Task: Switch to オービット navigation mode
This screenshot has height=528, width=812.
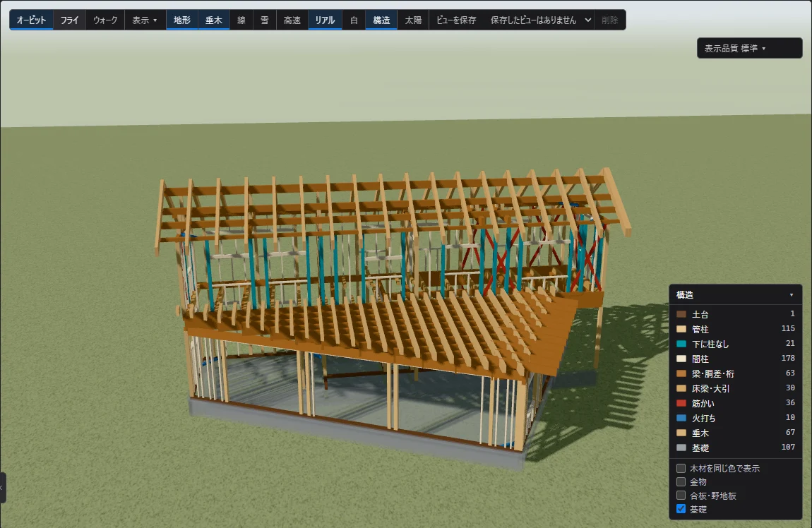Action: 32,20
